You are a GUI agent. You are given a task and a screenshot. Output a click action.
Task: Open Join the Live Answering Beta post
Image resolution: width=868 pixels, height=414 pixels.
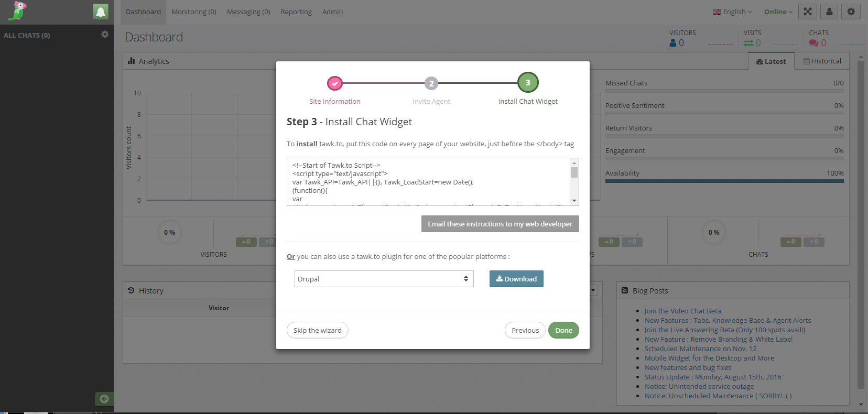click(x=724, y=330)
